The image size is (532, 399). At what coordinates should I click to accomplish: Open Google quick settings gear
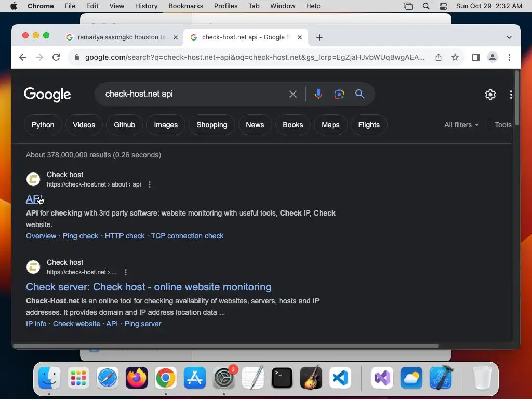pos(490,95)
